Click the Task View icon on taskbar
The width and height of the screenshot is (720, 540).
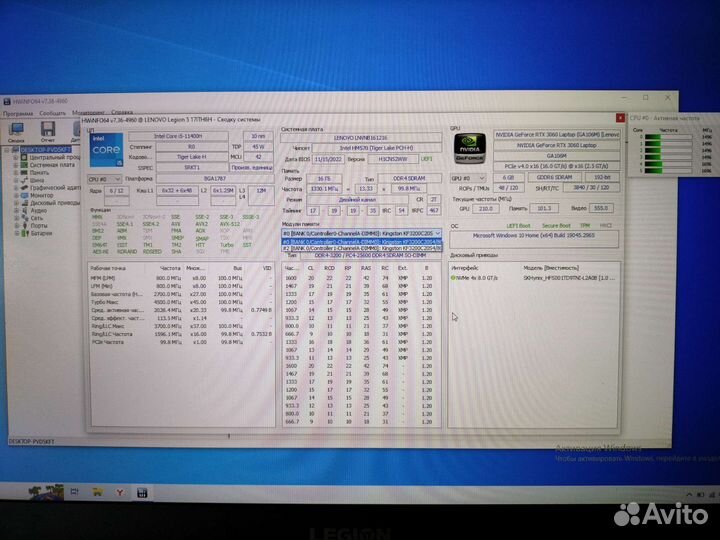pos(74,492)
